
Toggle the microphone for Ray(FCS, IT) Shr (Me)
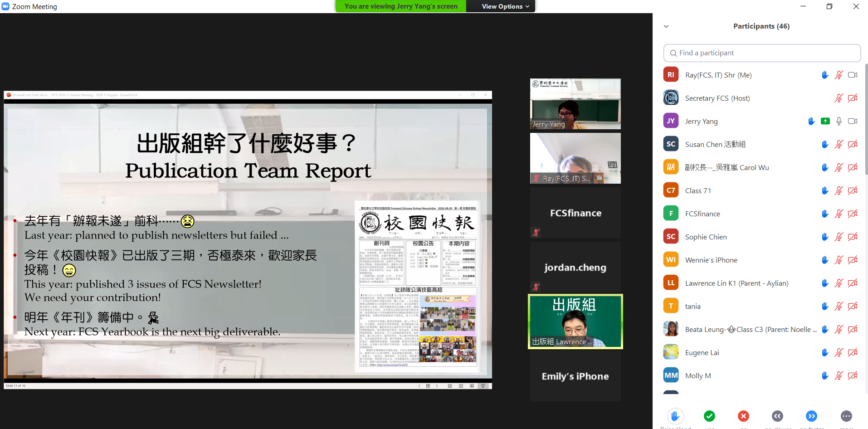click(839, 75)
